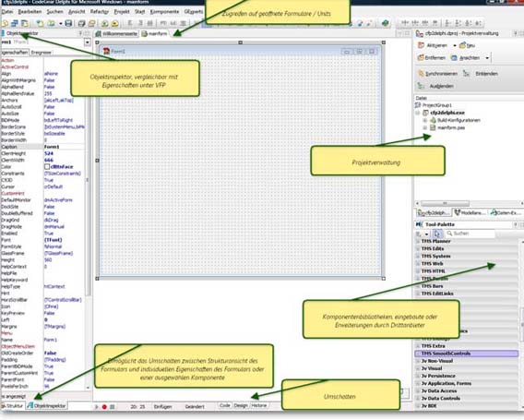
Task: Expand the TMS System palette category
Action: pyautogui.click(x=418, y=256)
